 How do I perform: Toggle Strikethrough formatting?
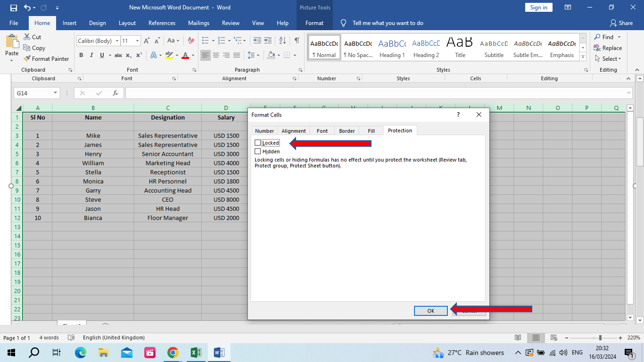click(118, 55)
